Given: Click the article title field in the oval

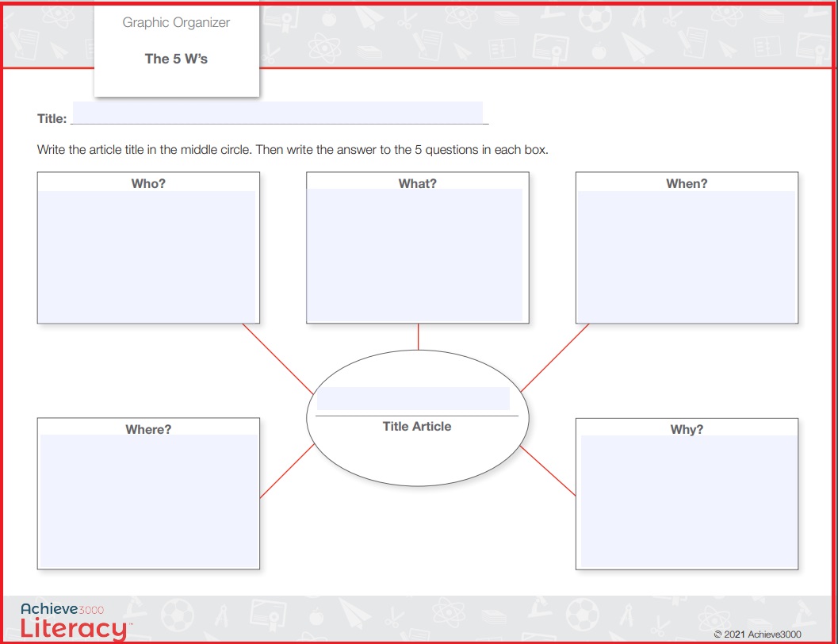Looking at the screenshot, I should [x=413, y=399].
